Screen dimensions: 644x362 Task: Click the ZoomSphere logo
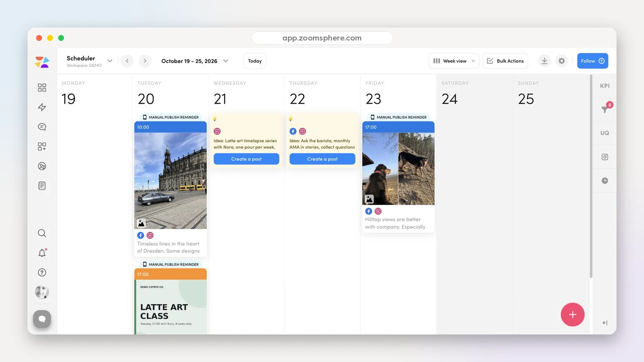tap(42, 62)
